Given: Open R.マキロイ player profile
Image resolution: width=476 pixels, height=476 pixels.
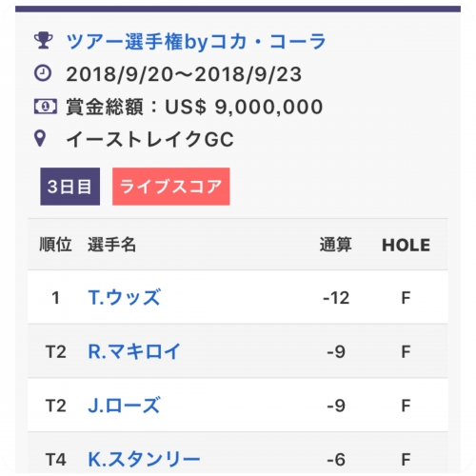Looking at the screenshot, I should (x=134, y=351).
